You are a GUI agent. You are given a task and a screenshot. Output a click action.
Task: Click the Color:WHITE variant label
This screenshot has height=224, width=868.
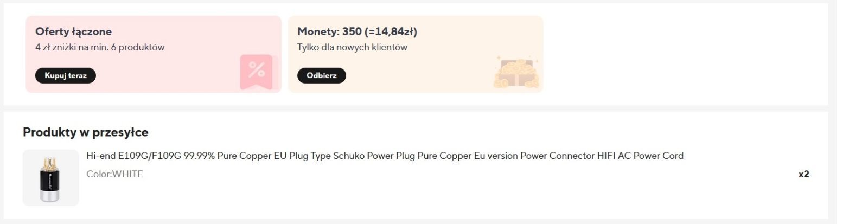click(114, 174)
